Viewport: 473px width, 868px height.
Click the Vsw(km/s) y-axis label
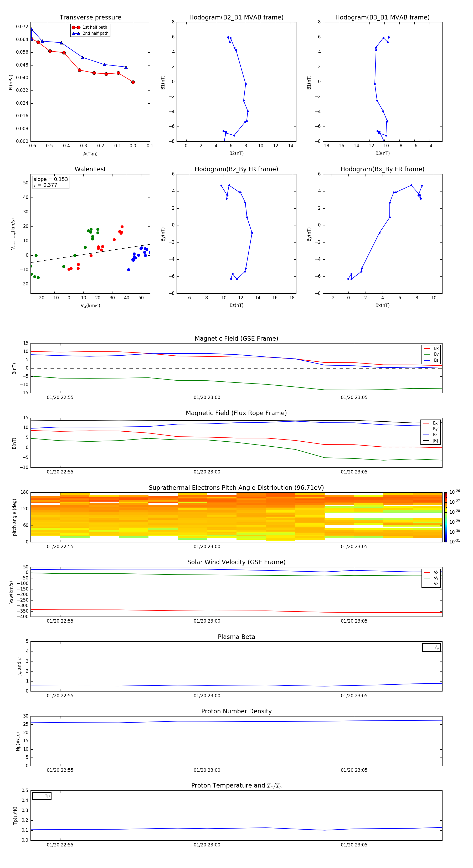click(11, 592)
